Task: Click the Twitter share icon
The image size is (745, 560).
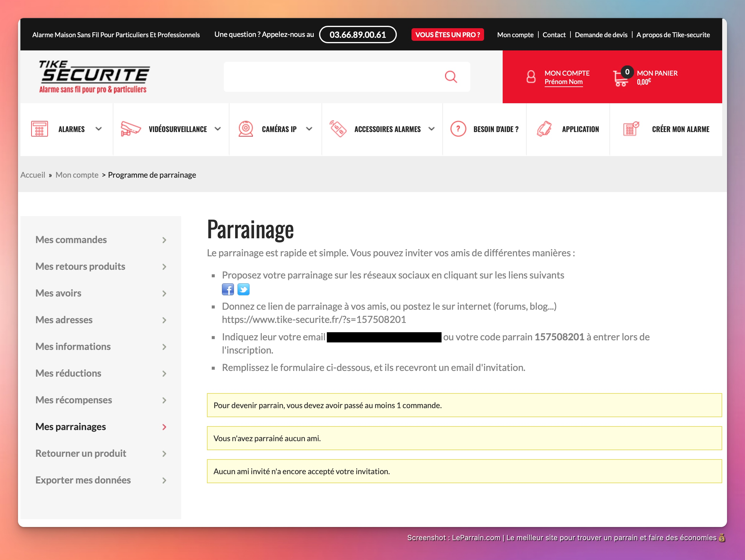Action: coord(243,289)
